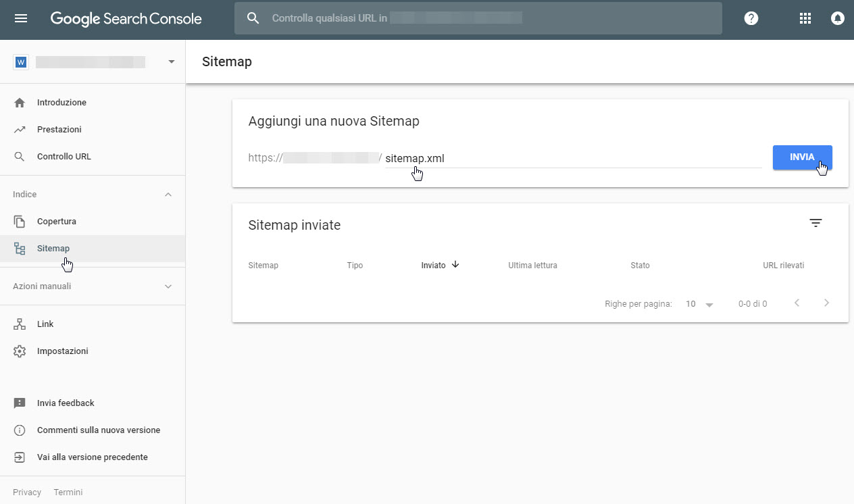Click the Sitemap inviate heading

coord(295,225)
